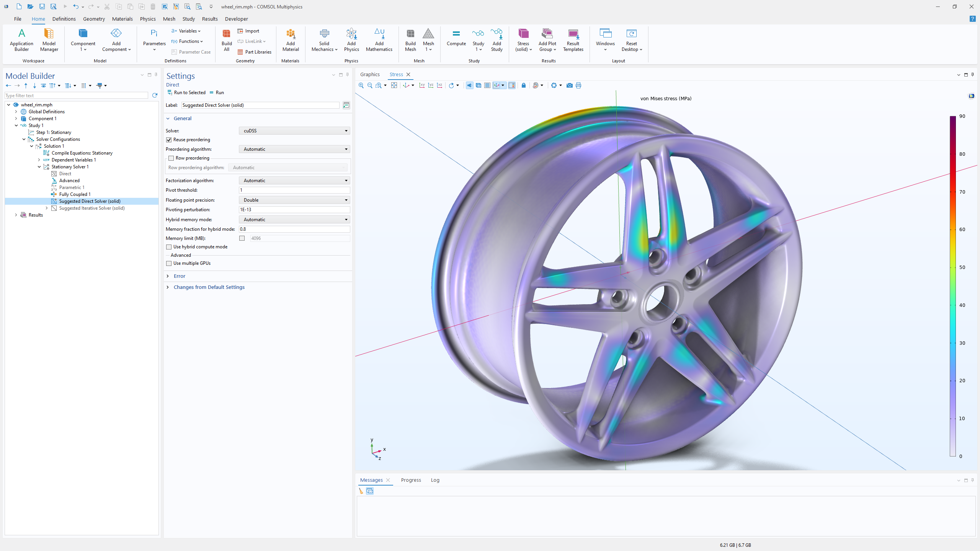
Task: Click Run to Selected button
Action: 186,93
